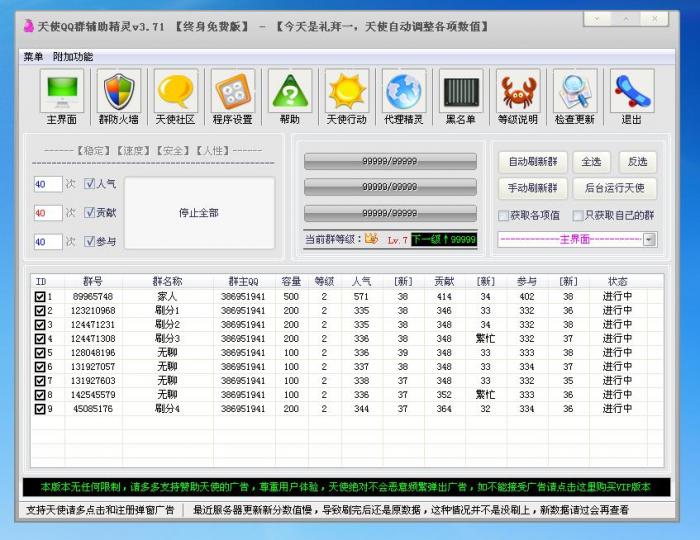Uncheck the row for group 123210968
Viewport: 700px width, 540px height.
tap(40, 311)
